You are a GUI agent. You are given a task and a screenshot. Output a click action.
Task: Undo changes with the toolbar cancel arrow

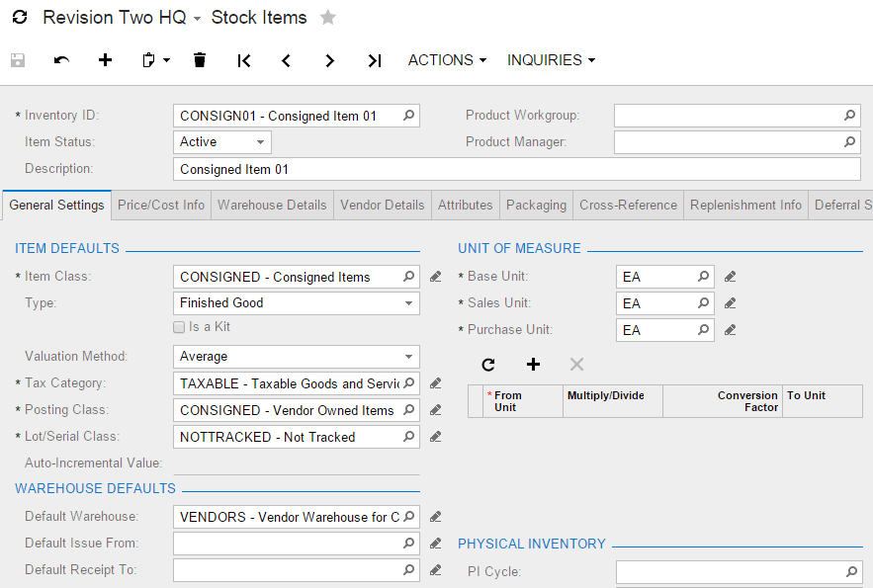[61, 60]
